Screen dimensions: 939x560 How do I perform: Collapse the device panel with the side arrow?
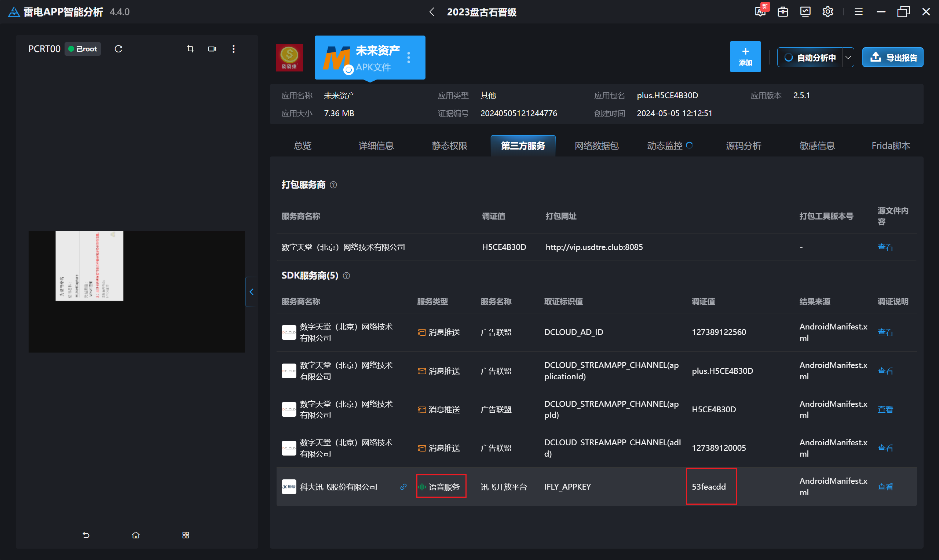pos(252,292)
